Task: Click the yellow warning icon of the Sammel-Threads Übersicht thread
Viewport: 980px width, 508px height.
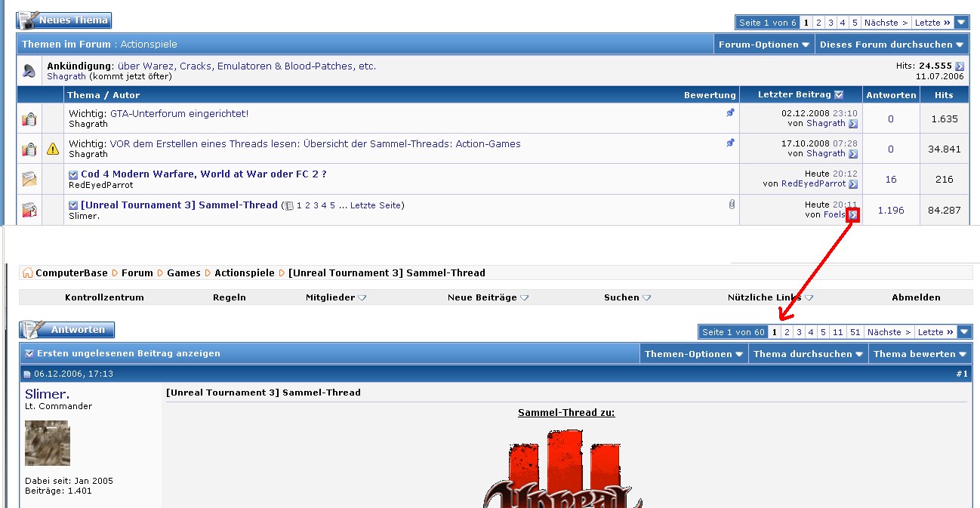Action: pyautogui.click(x=53, y=149)
